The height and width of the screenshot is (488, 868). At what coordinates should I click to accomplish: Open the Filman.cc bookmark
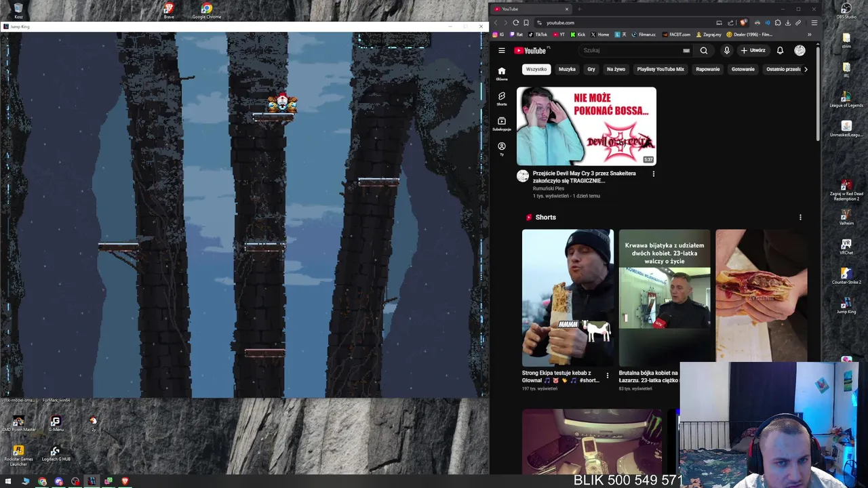point(644,35)
